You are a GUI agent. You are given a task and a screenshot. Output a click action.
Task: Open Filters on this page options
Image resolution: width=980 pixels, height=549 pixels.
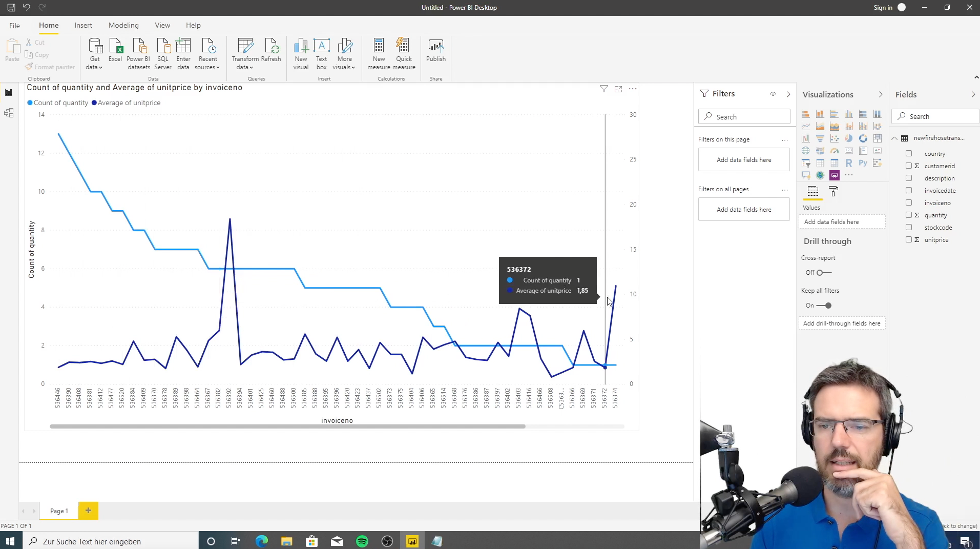784,139
